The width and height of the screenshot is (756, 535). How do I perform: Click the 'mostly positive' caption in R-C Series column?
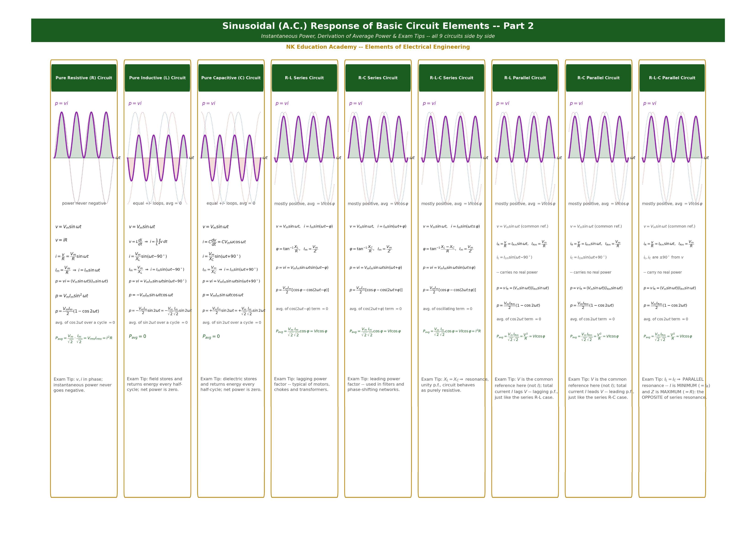point(378,204)
